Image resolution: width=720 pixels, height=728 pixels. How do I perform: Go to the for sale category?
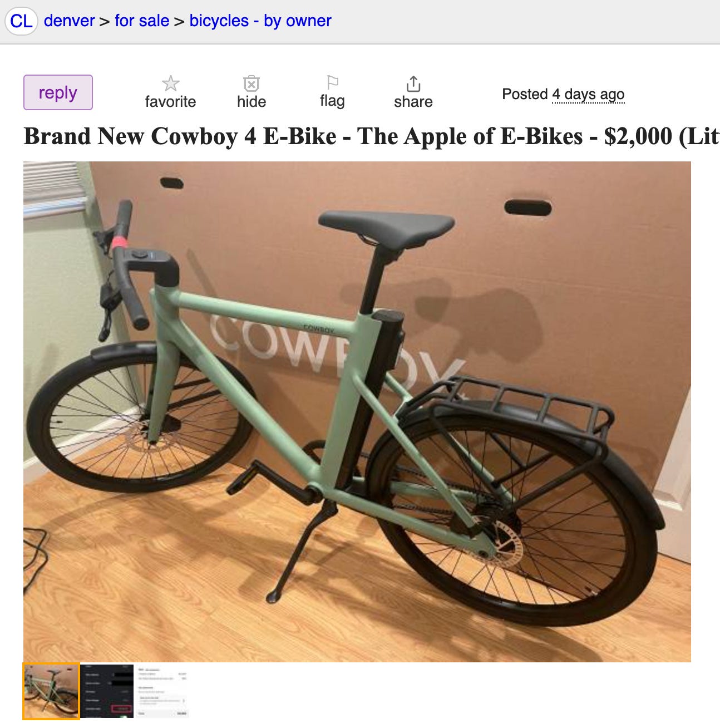tap(142, 21)
